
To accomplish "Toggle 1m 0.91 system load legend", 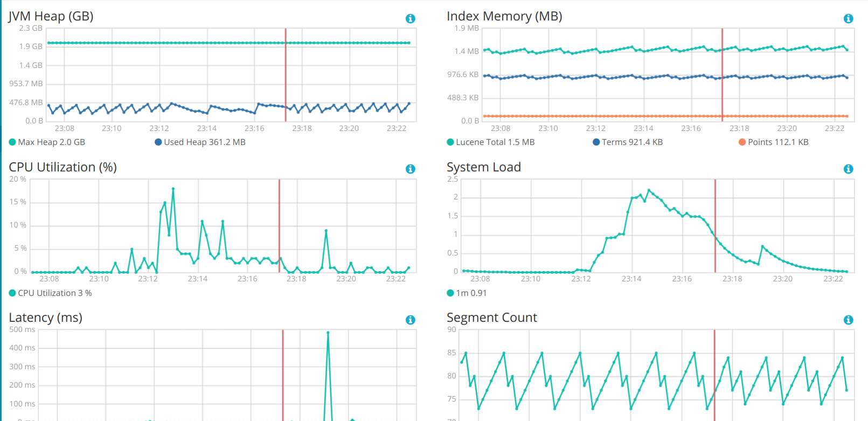I will (x=467, y=293).
